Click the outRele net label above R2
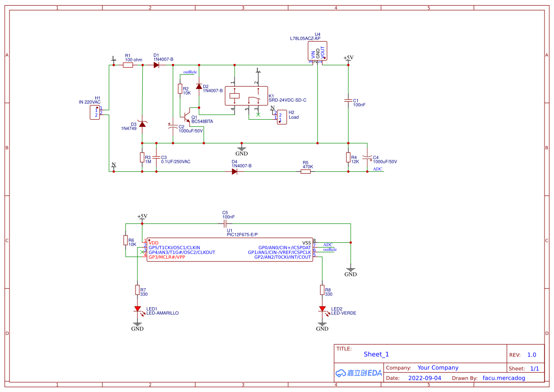This screenshot has width=554, height=392. [x=190, y=72]
